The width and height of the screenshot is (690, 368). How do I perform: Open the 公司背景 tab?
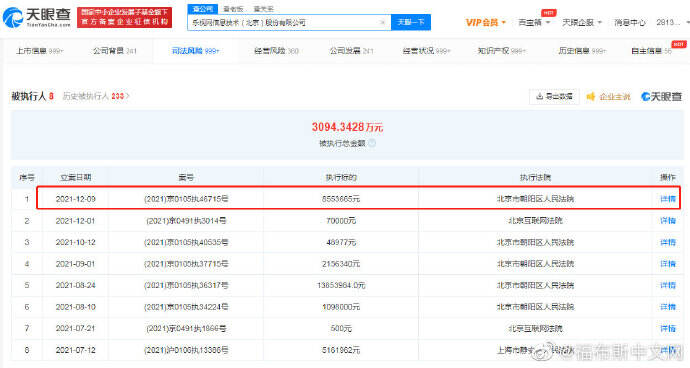tap(114, 51)
